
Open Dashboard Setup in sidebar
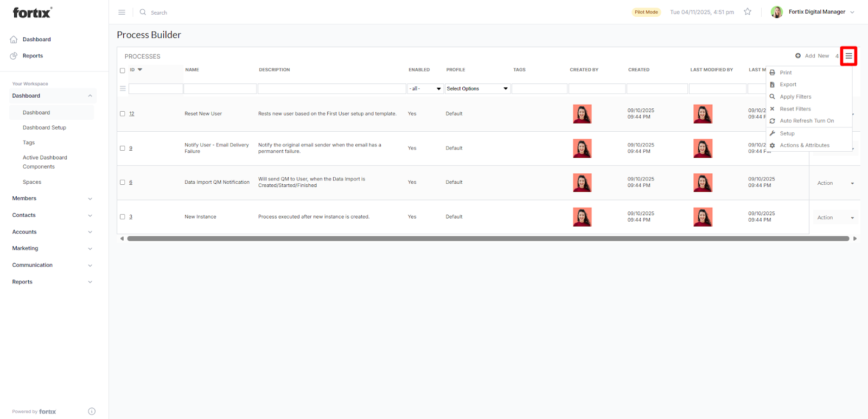pos(44,128)
